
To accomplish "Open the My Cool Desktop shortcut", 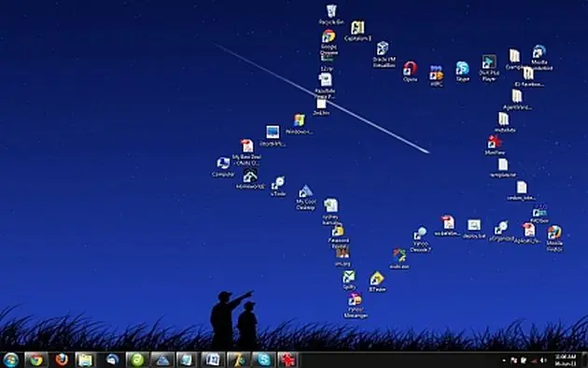I will pyautogui.click(x=305, y=191).
